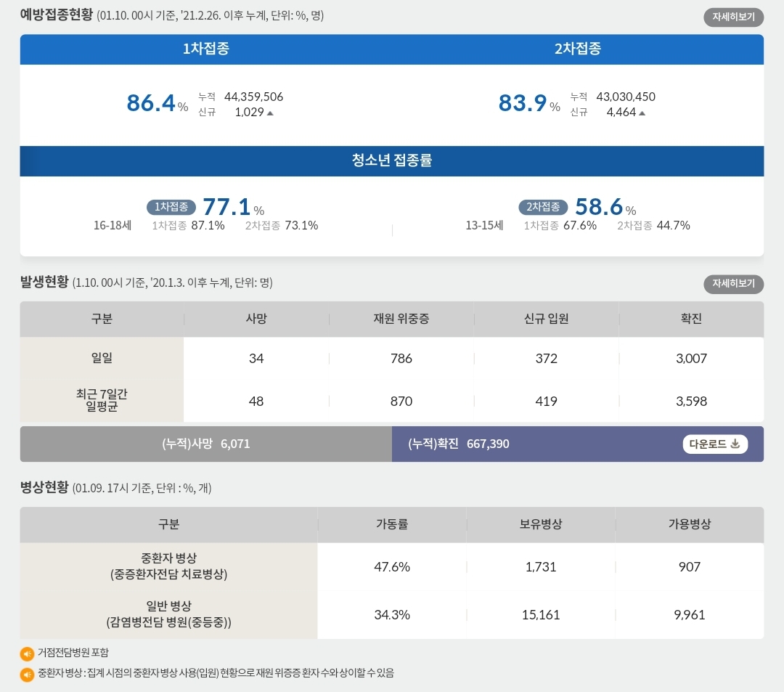Screen dimensions: 784x692
Task: Select the 1차접종 header
Action: tap(206, 49)
